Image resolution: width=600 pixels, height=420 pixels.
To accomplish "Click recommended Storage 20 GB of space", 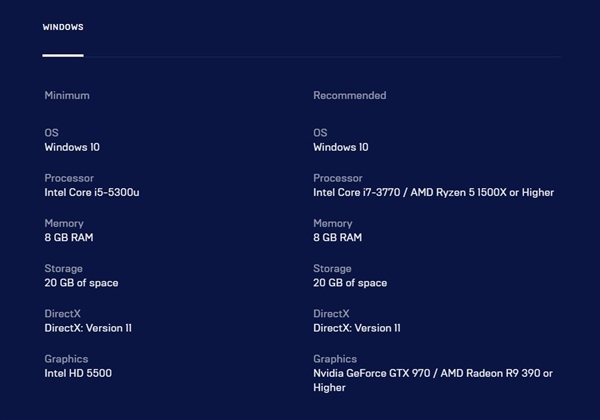I will click(x=350, y=283).
